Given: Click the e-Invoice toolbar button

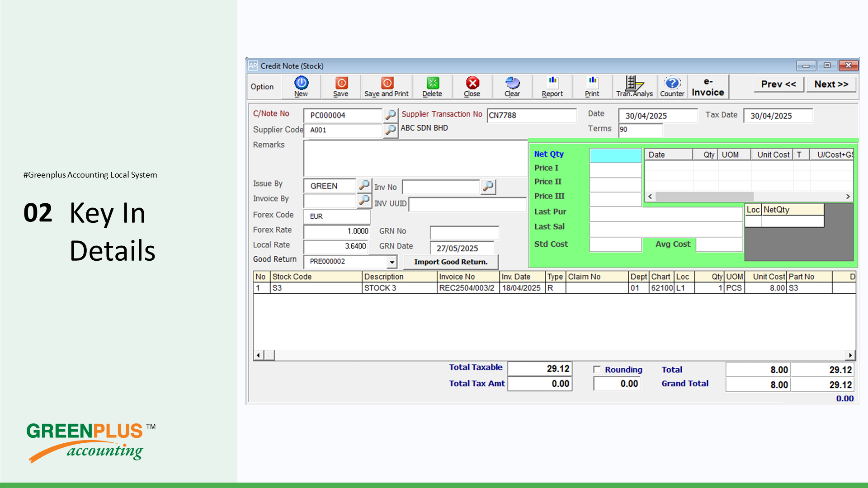Looking at the screenshot, I should [708, 87].
